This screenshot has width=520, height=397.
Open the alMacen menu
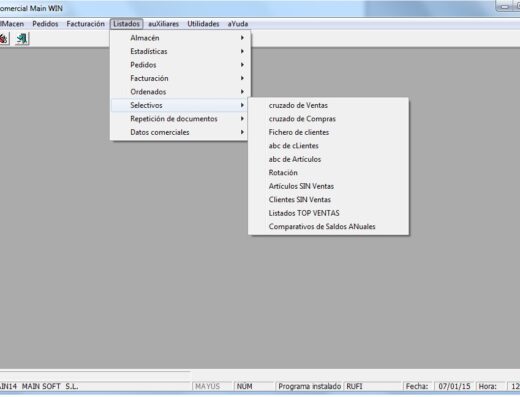click(x=11, y=24)
